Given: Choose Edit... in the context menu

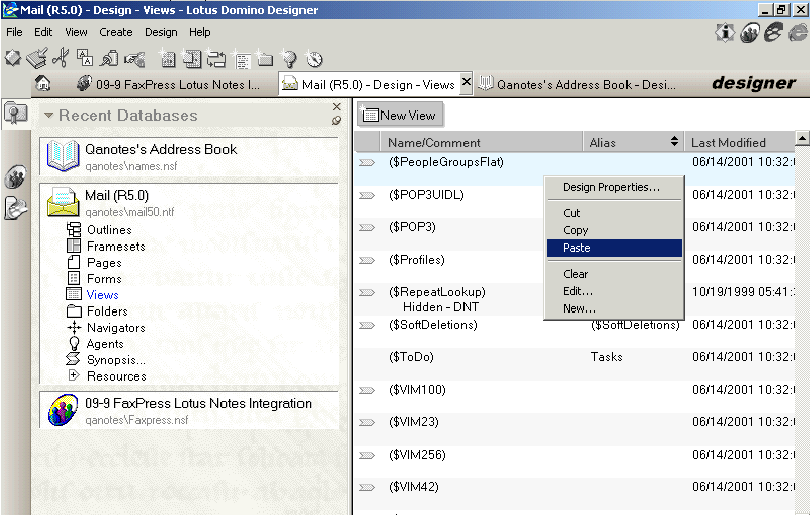Looking at the screenshot, I should [614, 291].
